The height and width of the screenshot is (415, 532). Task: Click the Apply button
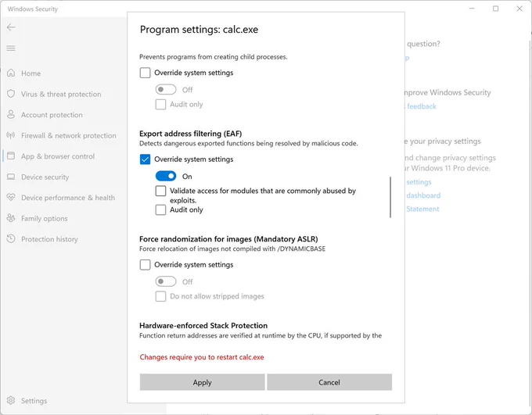point(202,382)
